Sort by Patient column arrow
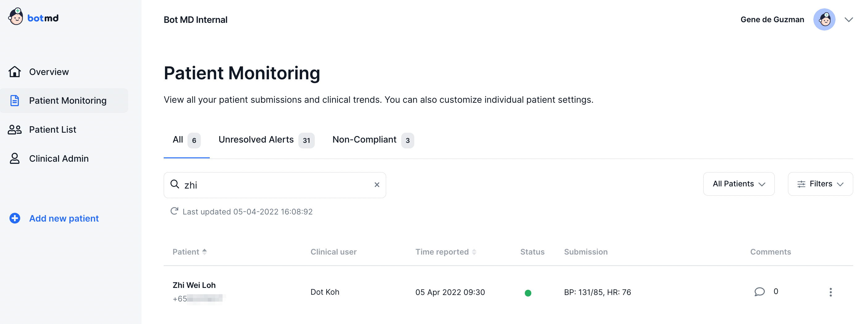The width and height of the screenshot is (868, 324). click(204, 252)
